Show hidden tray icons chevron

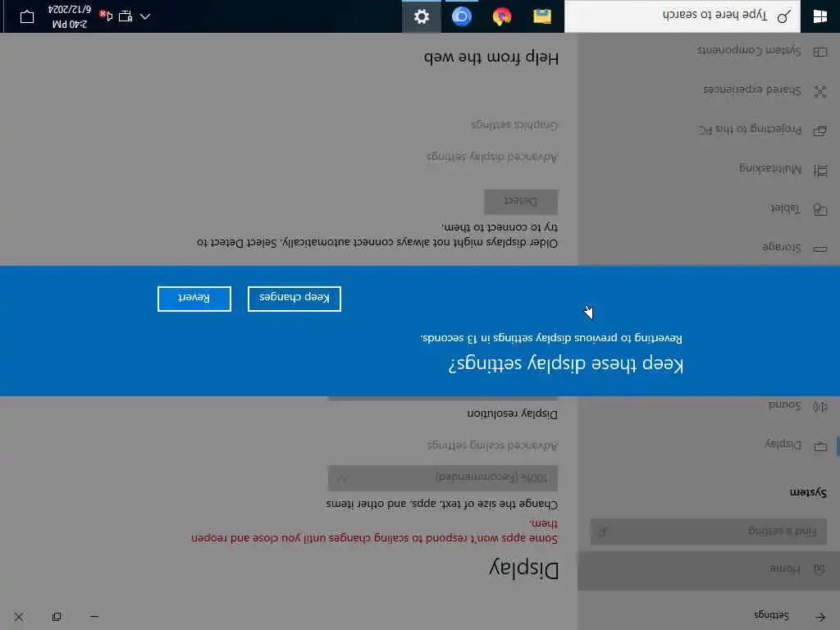pyautogui.click(x=145, y=16)
